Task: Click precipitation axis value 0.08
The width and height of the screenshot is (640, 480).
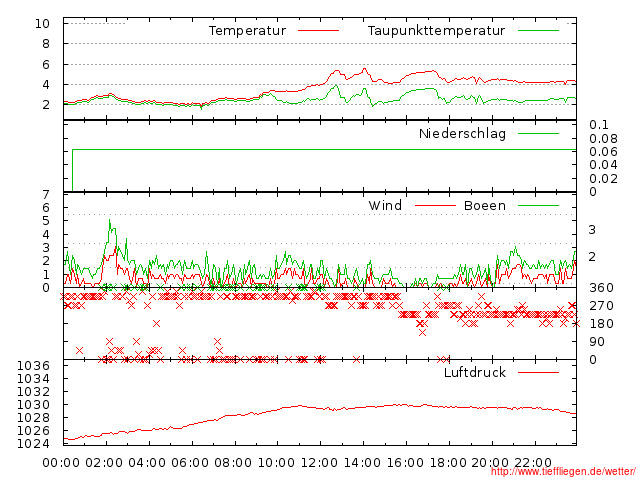Action: click(x=603, y=139)
